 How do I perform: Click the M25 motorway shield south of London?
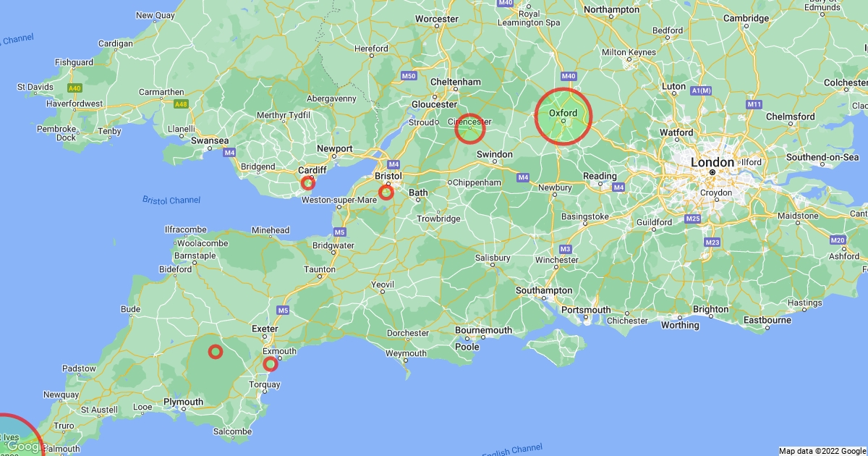click(x=692, y=219)
